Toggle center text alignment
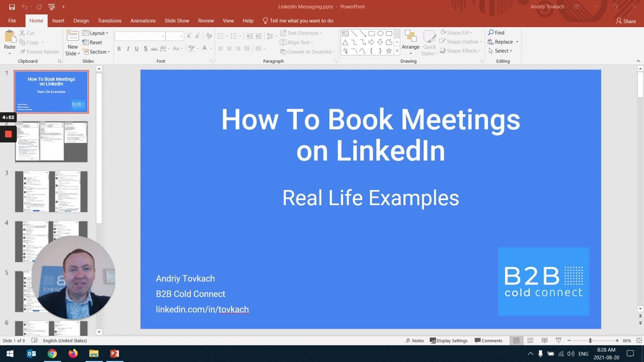Image resolution: width=644 pixels, height=362 pixels. coord(229,49)
